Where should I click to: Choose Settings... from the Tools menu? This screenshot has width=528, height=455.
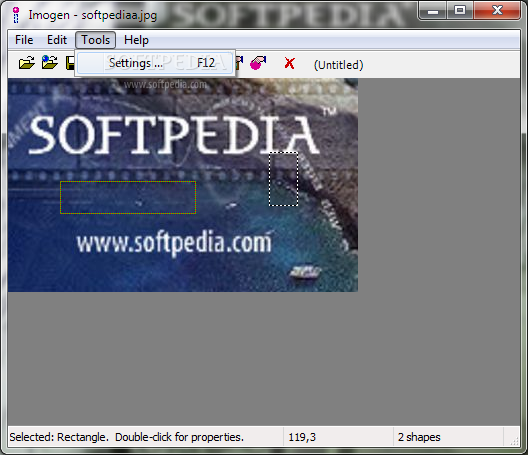(155, 63)
